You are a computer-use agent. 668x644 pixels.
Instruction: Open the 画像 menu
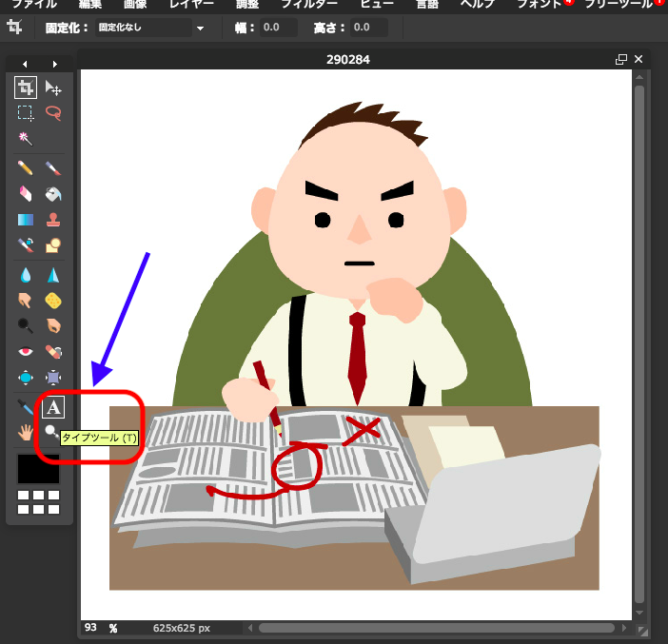coord(135,4)
